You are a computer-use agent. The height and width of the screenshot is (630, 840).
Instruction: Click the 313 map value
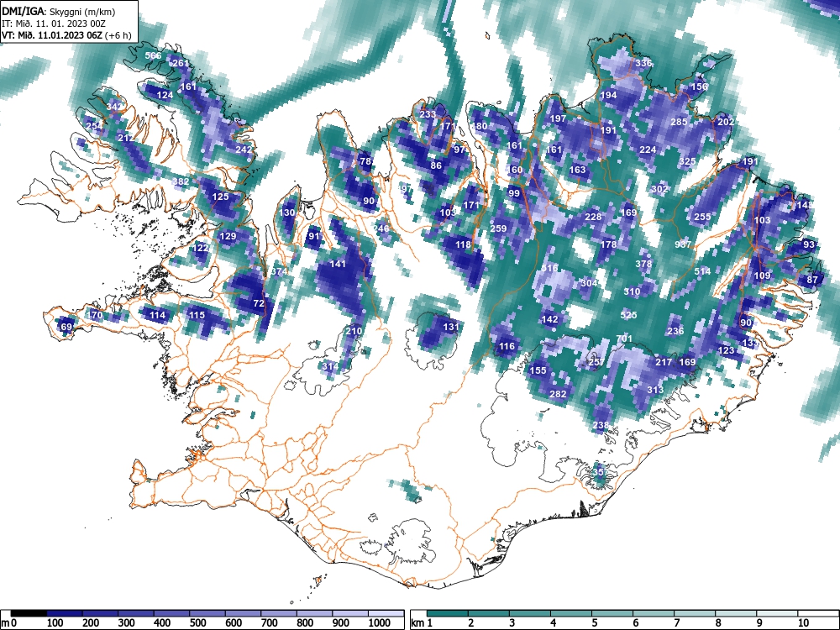(x=656, y=390)
